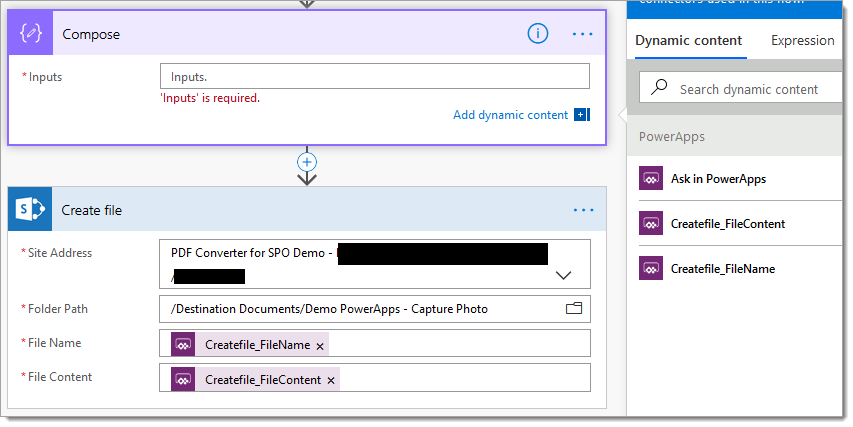Click the PowerApps section header
The image size is (853, 427).
tap(671, 137)
